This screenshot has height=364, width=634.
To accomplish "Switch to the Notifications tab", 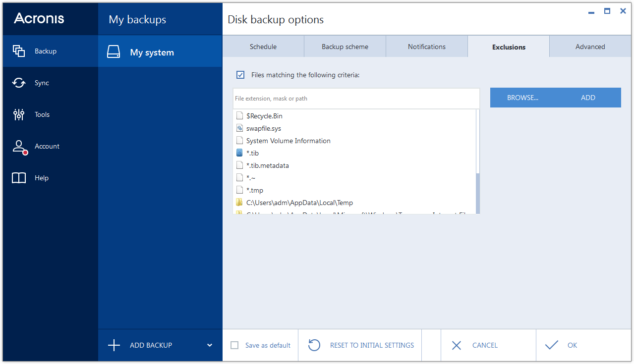I will (427, 47).
